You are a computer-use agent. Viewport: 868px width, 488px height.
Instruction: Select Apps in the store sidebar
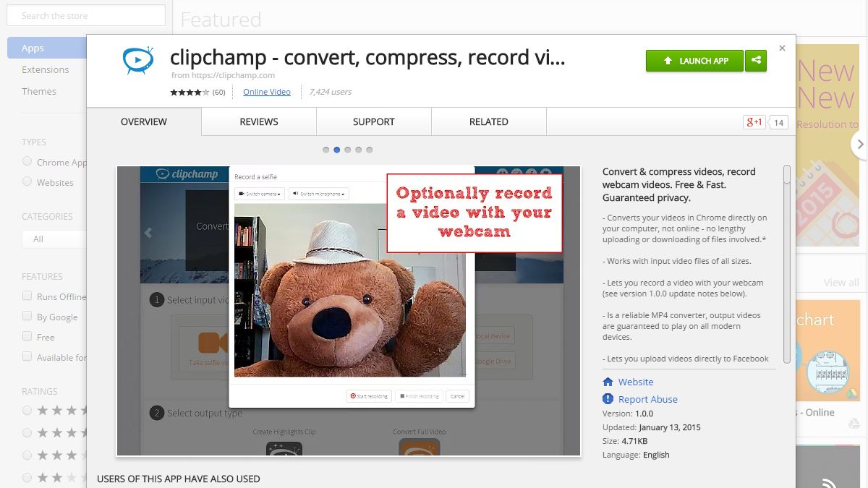(x=47, y=48)
